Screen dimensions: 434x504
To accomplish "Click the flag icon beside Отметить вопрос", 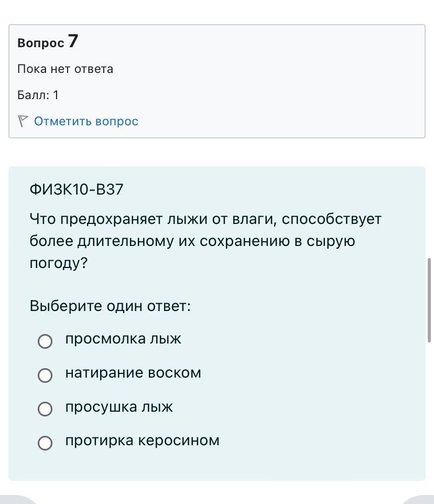I will click(23, 121).
